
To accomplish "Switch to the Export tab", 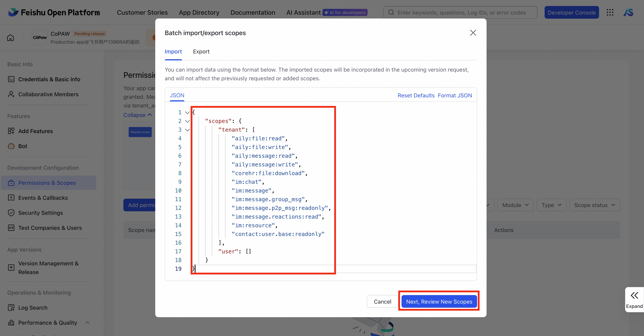I will click(x=201, y=52).
